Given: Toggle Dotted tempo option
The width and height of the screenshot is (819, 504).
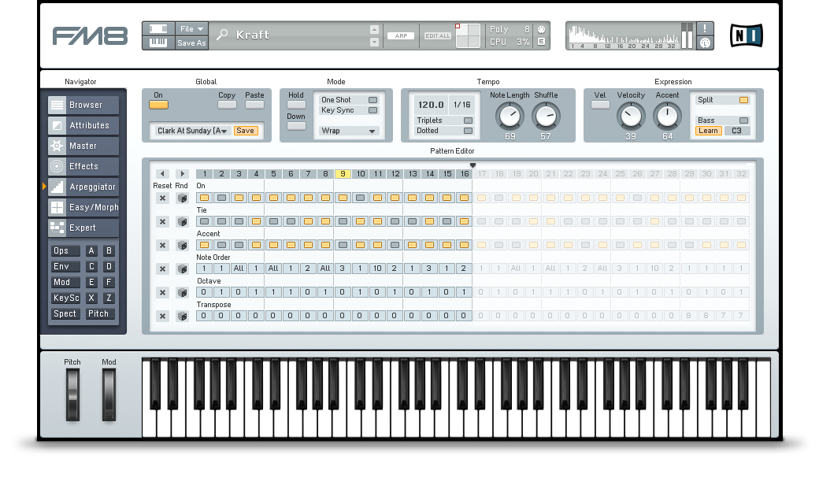Looking at the screenshot, I should (x=468, y=131).
